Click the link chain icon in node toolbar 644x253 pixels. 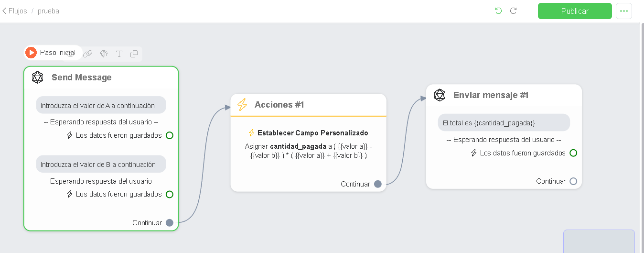click(x=87, y=54)
